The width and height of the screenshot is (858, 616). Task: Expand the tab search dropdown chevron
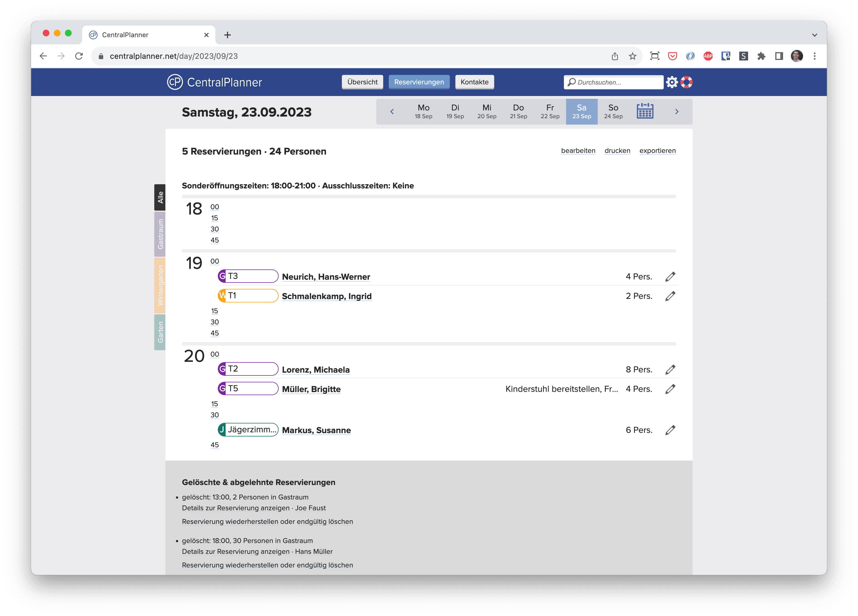[814, 35]
